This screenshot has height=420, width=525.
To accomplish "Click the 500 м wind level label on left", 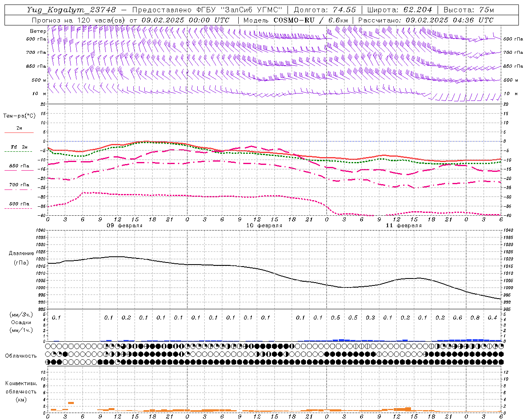I will (39, 80).
